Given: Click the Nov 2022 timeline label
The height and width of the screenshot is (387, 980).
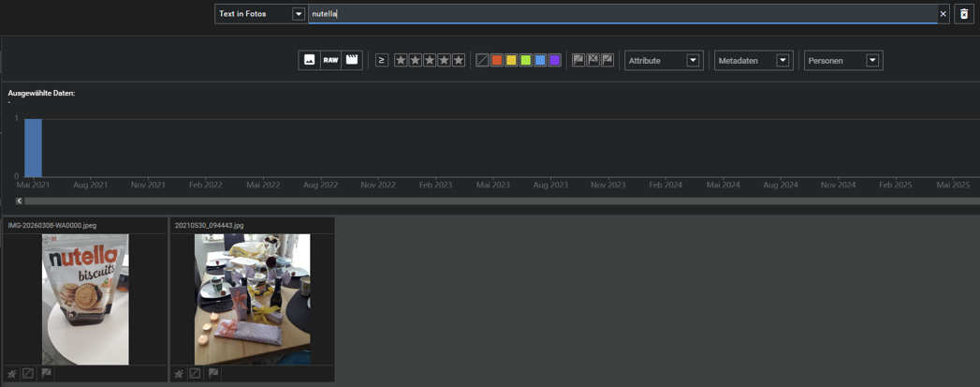Looking at the screenshot, I should (x=378, y=185).
